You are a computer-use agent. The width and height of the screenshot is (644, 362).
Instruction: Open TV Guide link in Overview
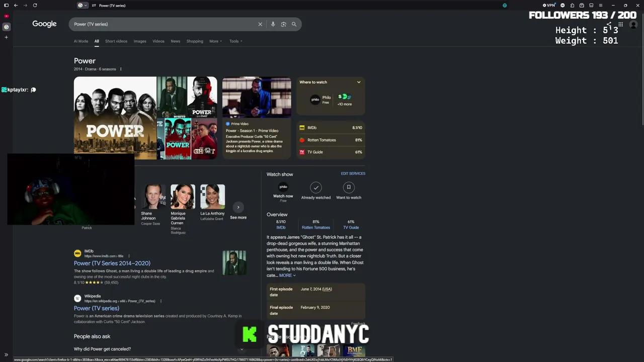tap(351, 228)
